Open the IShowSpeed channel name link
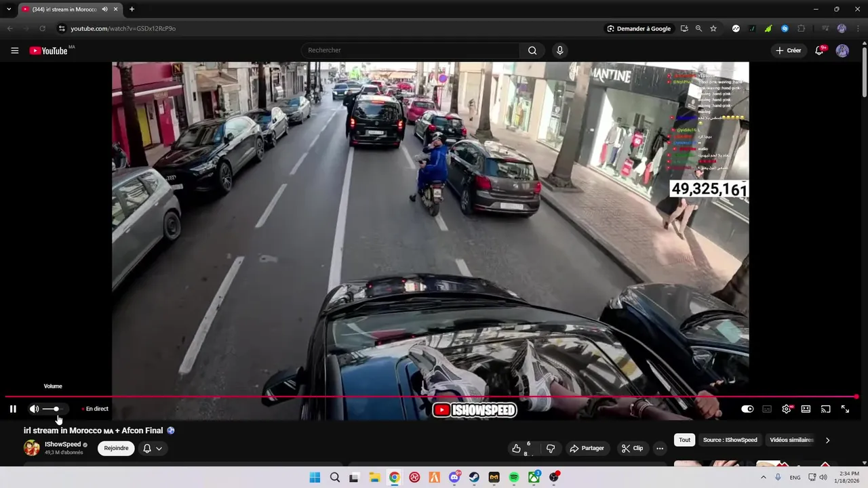 pyautogui.click(x=62, y=445)
